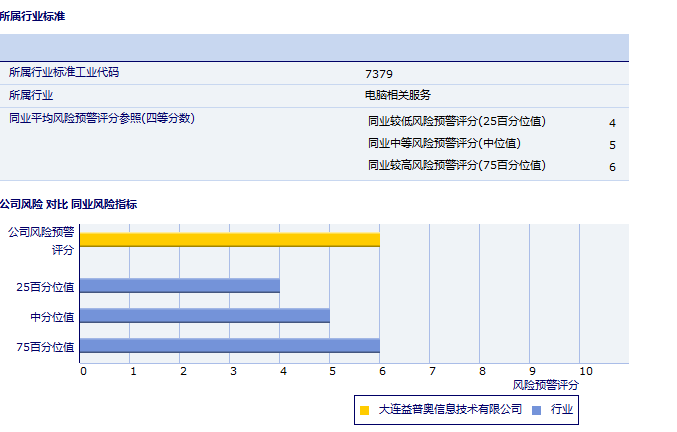Click the 中分位值 y-axis label
The width and height of the screenshot is (677, 432).
point(52,317)
